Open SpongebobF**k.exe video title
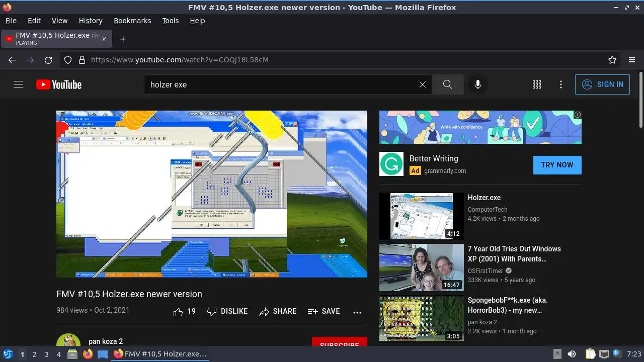644x362 pixels. [508, 305]
